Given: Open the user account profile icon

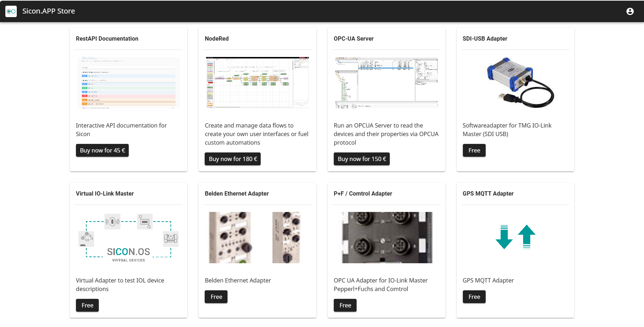Looking at the screenshot, I should 630,11.
